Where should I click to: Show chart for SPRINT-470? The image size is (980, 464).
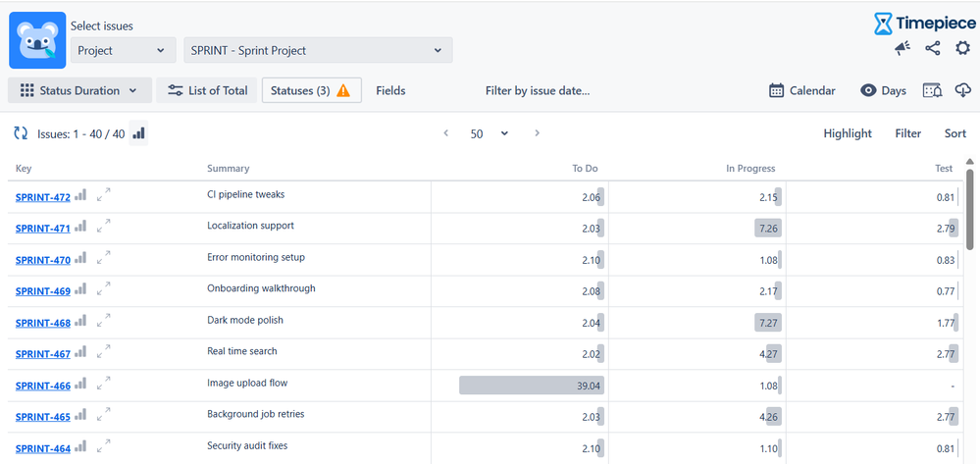coord(80,258)
